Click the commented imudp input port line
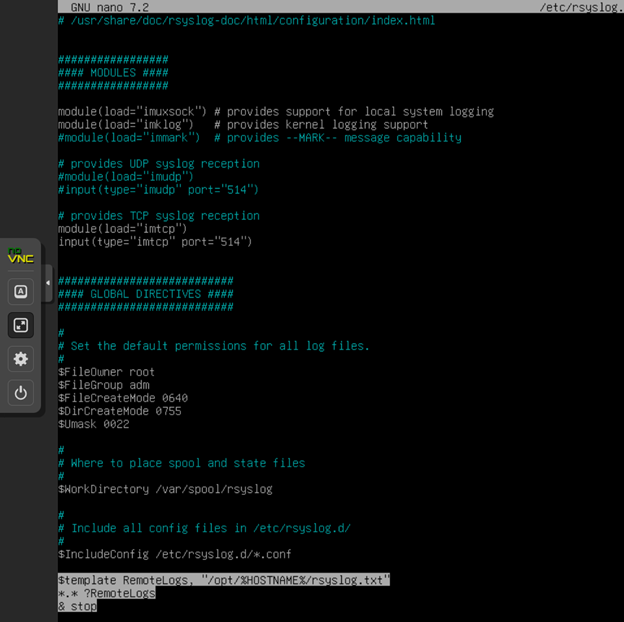 pyautogui.click(x=158, y=189)
